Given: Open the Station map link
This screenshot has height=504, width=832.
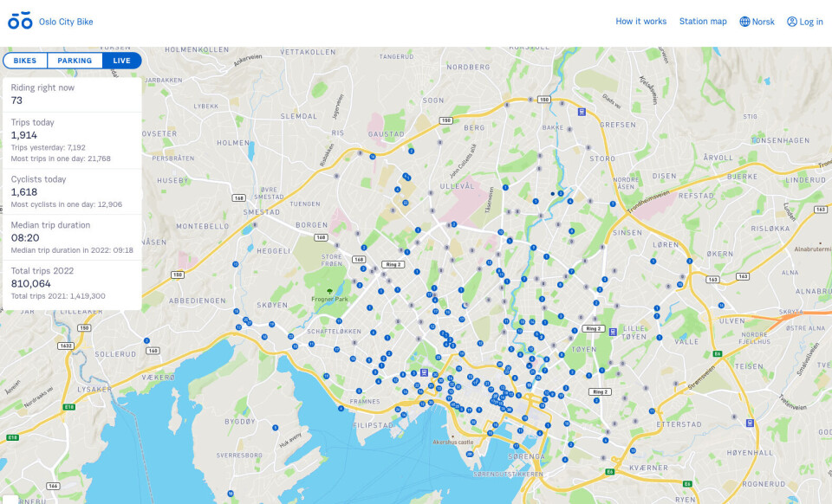Looking at the screenshot, I should coord(704,21).
